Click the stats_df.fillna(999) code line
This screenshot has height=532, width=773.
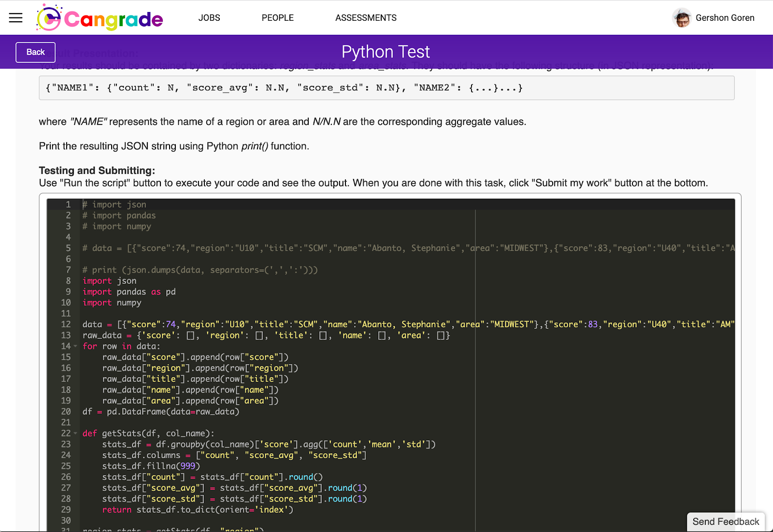click(151, 466)
